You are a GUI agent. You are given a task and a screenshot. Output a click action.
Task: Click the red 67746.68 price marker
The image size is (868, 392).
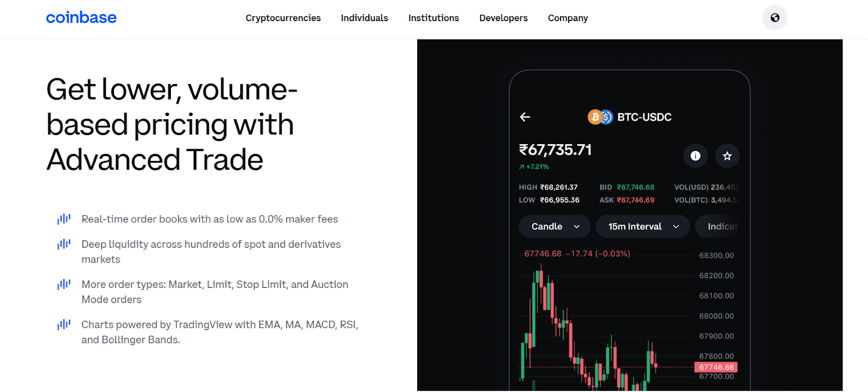716,368
